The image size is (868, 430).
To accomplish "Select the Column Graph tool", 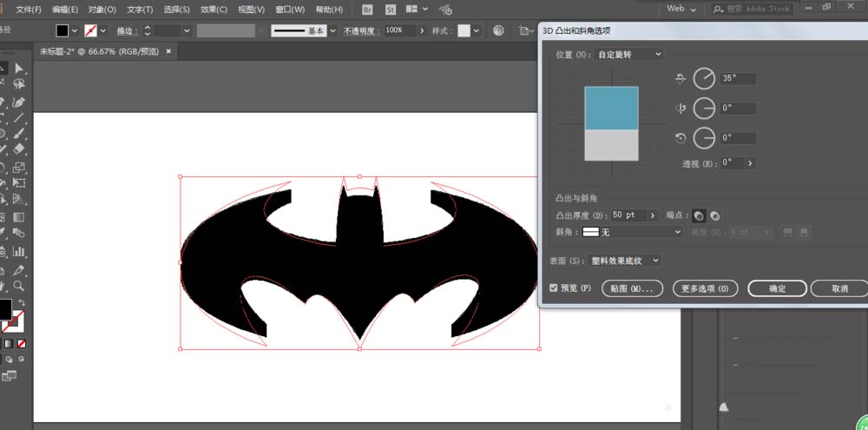I will click(x=19, y=252).
